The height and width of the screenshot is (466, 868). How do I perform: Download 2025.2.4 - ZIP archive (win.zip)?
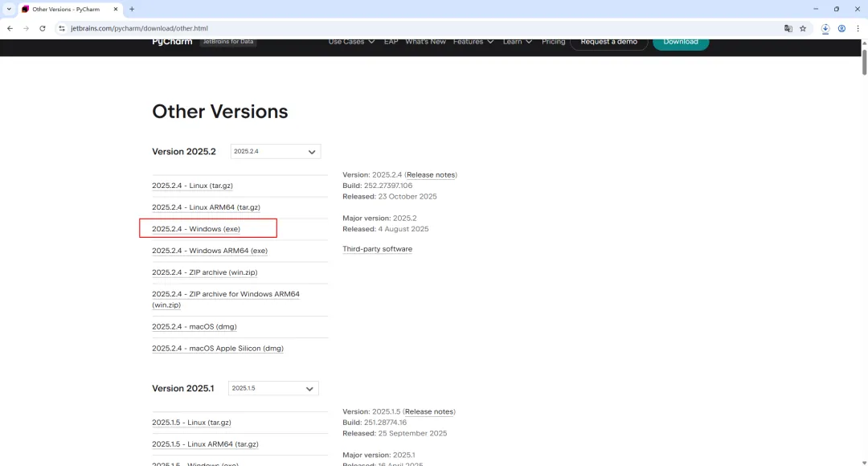(205, 272)
